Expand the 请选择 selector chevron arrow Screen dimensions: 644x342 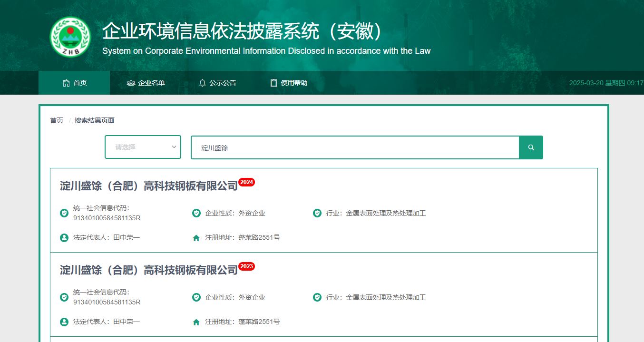(x=174, y=147)
